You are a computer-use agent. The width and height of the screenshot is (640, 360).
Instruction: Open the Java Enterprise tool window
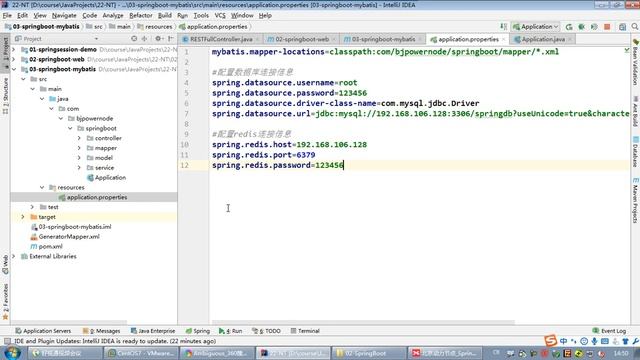coord(153,331)
